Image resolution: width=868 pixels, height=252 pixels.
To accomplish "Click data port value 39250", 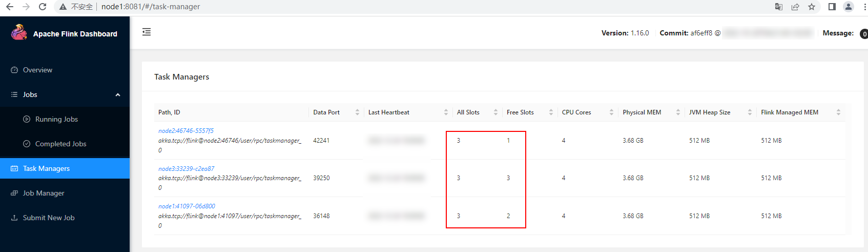I will click(x=321, y=178).
